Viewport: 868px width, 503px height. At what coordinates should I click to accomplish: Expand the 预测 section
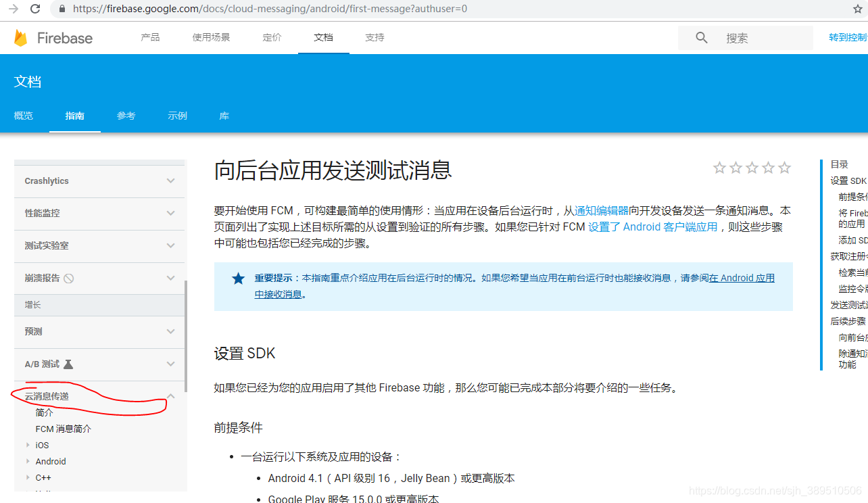pos(170,331)
